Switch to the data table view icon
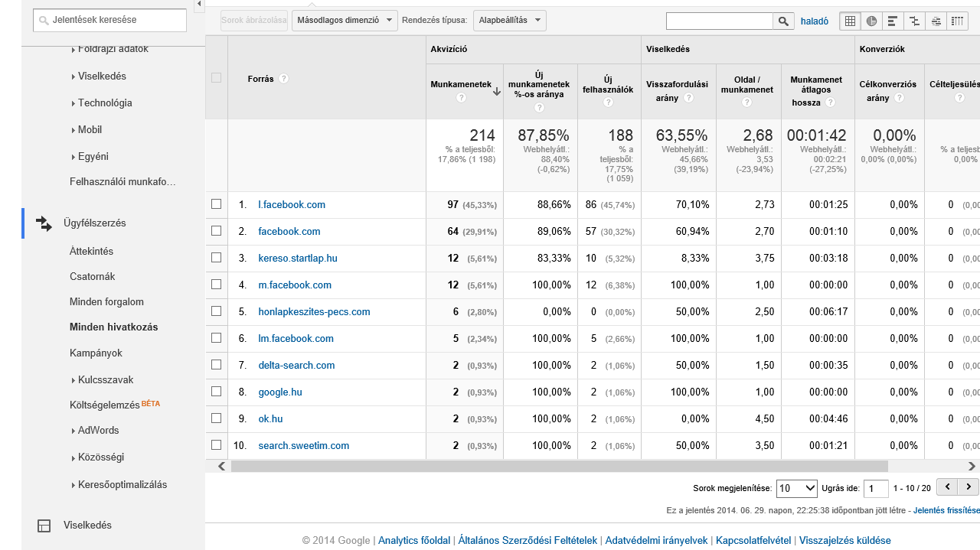 tap(850, 21)
